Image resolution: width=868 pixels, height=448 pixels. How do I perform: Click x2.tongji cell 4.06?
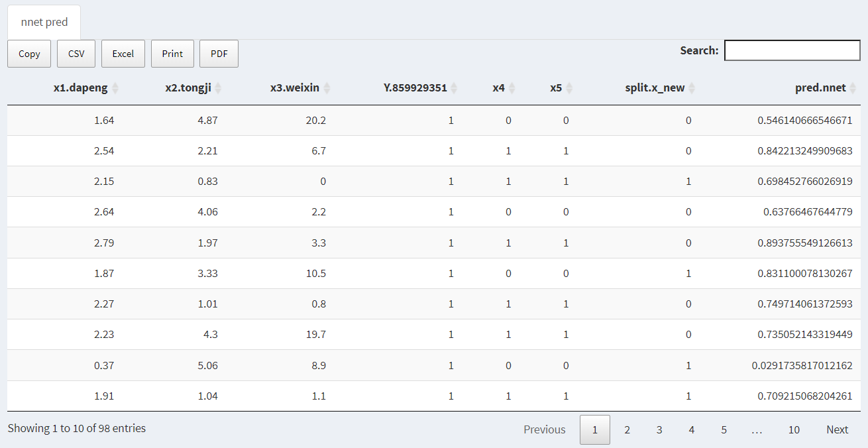coord(207,212)
